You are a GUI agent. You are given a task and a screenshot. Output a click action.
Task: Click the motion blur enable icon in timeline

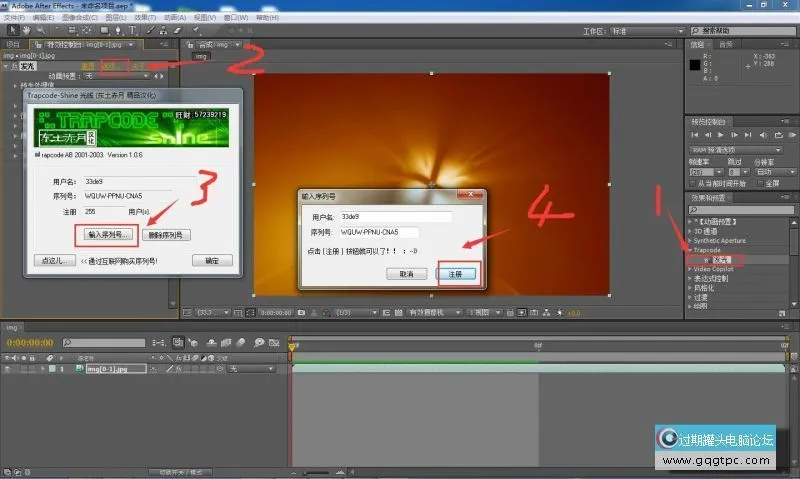point(241,343)
